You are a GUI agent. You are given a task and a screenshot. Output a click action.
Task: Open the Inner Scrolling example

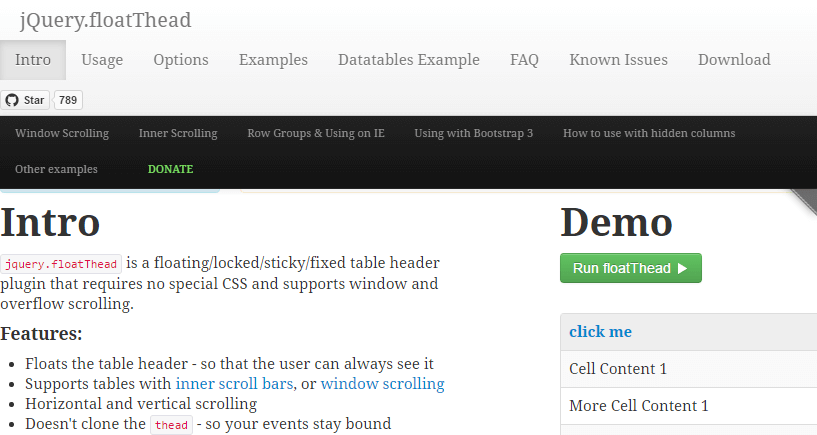(x=178, y=133)
